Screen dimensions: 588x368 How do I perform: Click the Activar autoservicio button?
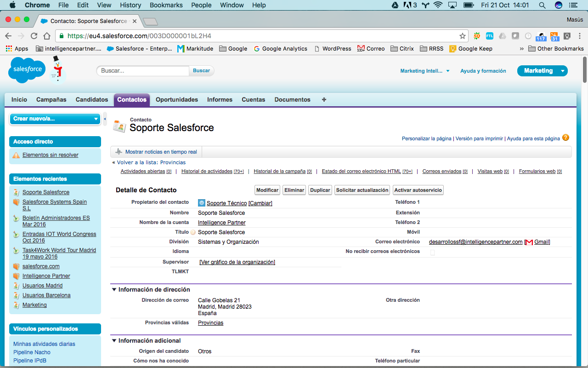click(418, 190)
